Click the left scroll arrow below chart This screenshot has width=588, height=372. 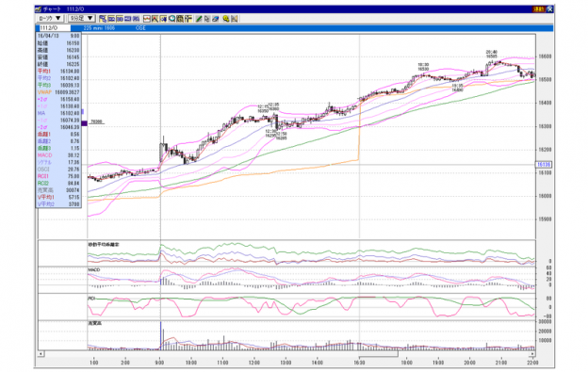click(x=41, y=354)
